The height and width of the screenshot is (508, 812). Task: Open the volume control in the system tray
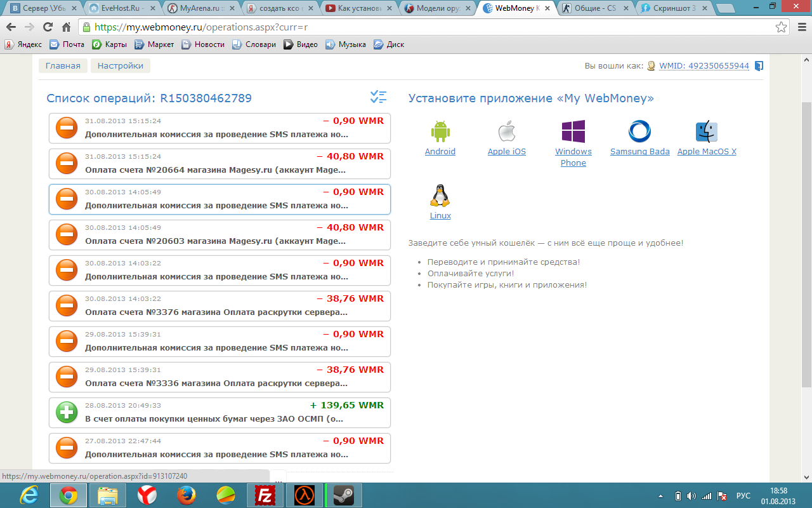[691, 496]
